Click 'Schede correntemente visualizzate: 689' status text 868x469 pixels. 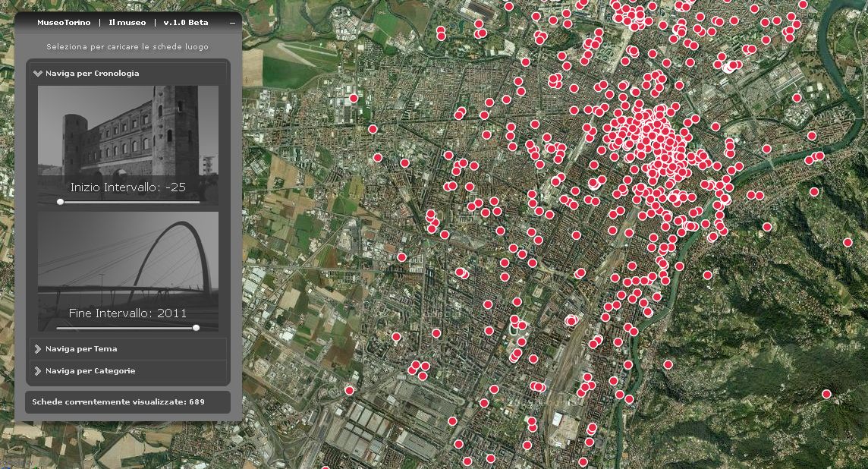pos(118,402)
